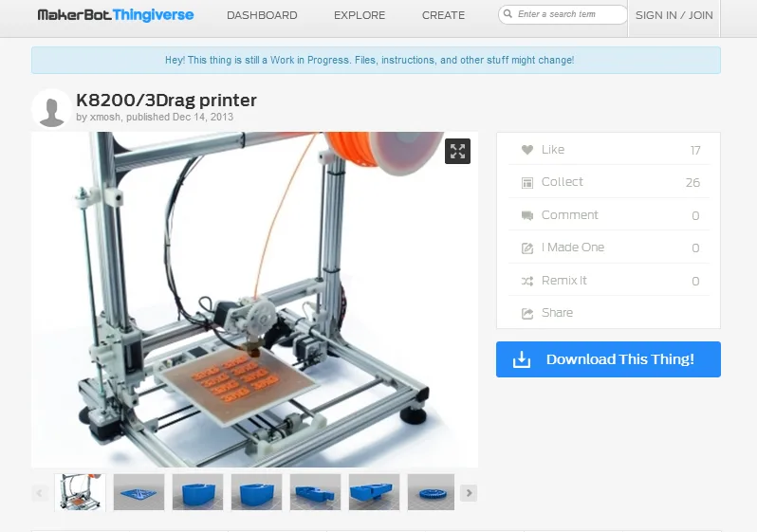Screen dimensions: 757x532
Task: Expand the printer image to fullscreen
Action: (x=457, y=152)
